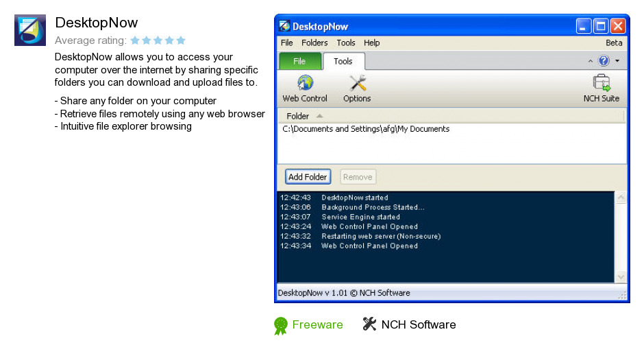Minimize the DesktopNow window
This screenshot has height=356, width=644.
point(583,26)
